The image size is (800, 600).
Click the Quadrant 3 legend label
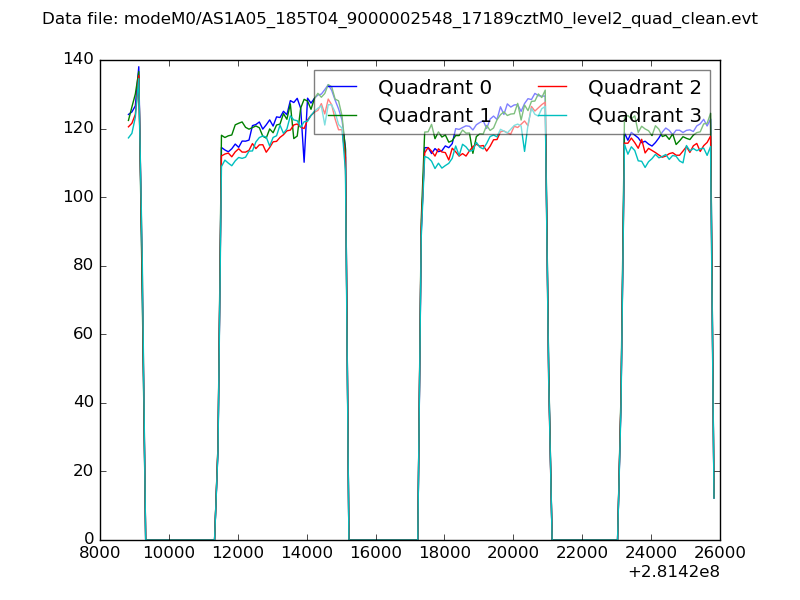click(x=644, y=115)
